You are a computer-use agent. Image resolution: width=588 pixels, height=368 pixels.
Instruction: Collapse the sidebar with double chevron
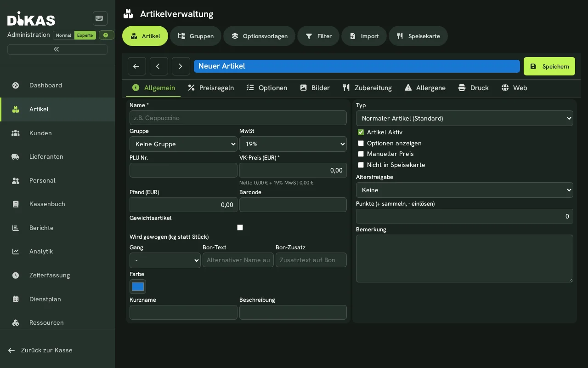[57, 49]
